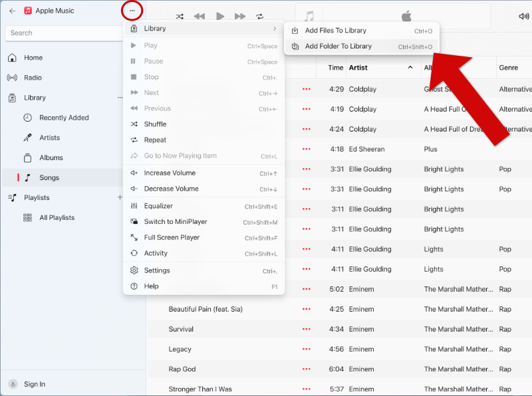Show Artists in the sidebar
The width and height of the screenshot is (532, 396).
click(49, 138)
